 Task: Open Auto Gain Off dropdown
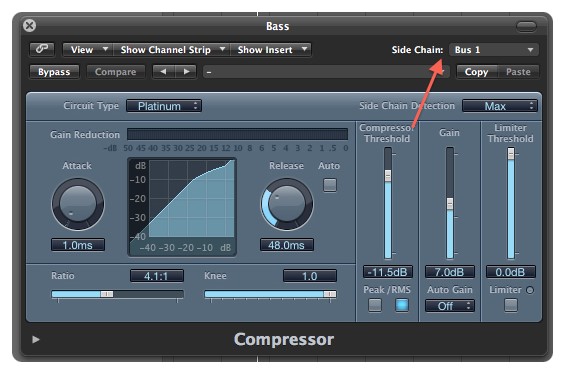tap(450, 306)
